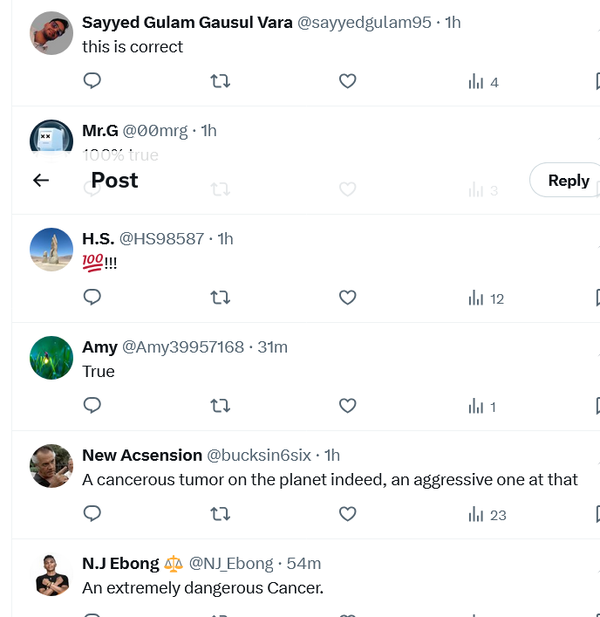Open view count on H.S.'s post
This screenshot has height=617, width=600.
click(x=486, y=298)
